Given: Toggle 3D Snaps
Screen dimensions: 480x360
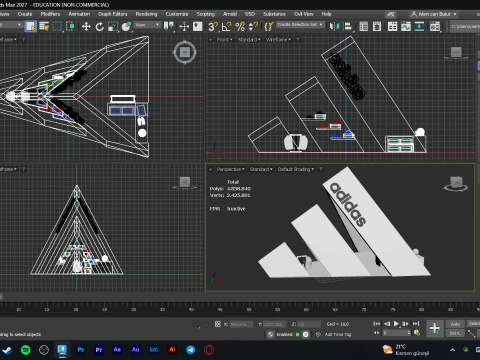Looking at the screenshot, I should (x=213, y=26).
